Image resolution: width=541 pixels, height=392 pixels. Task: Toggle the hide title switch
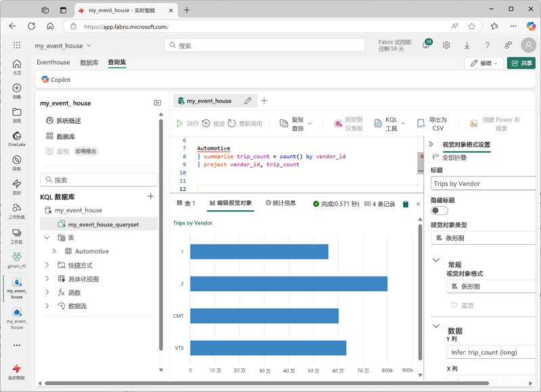tap(439, 210)
